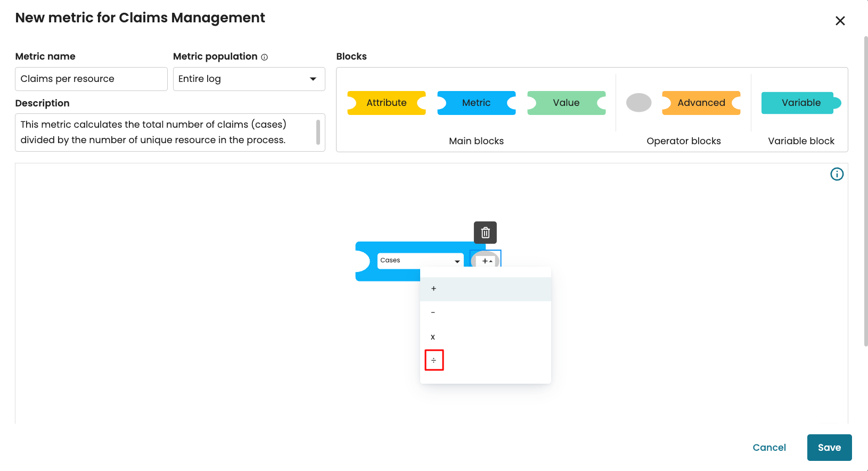Pick the gray oval operator block
The height and width of the screenshot is (471, 868).
coord(638,103)
